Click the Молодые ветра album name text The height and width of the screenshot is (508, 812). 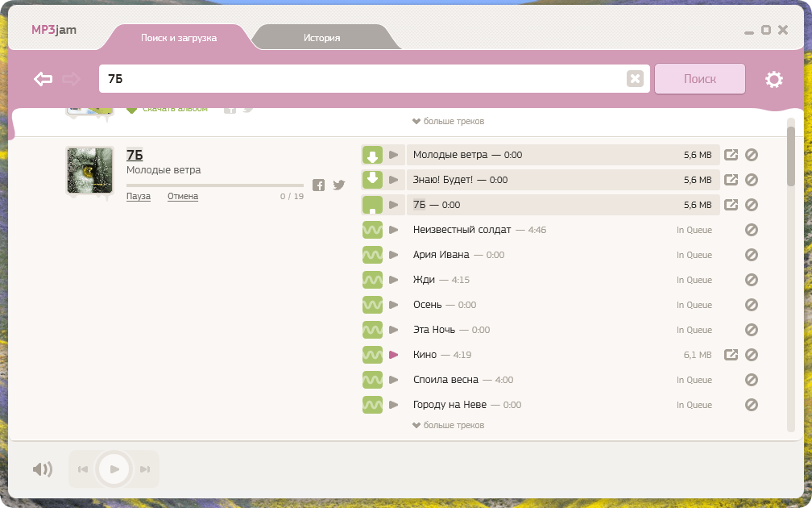[x=164, y=170]
